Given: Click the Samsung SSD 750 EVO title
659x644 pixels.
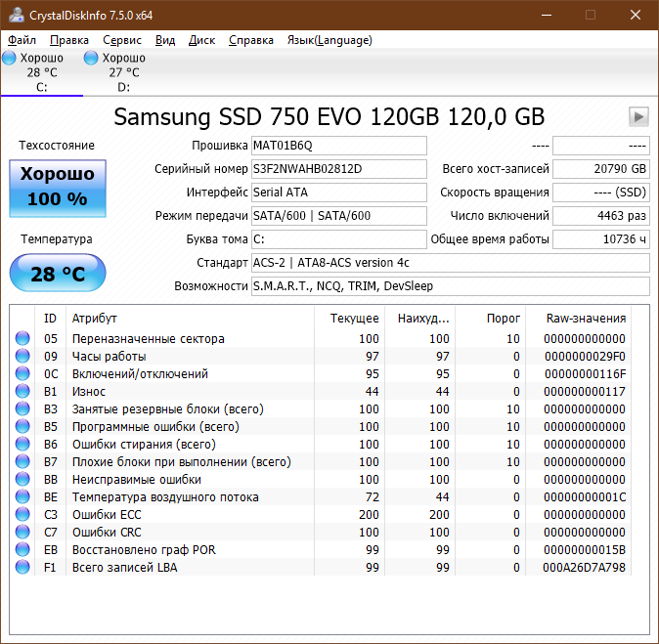Looking at the screenshot, I should pos(329,117).
